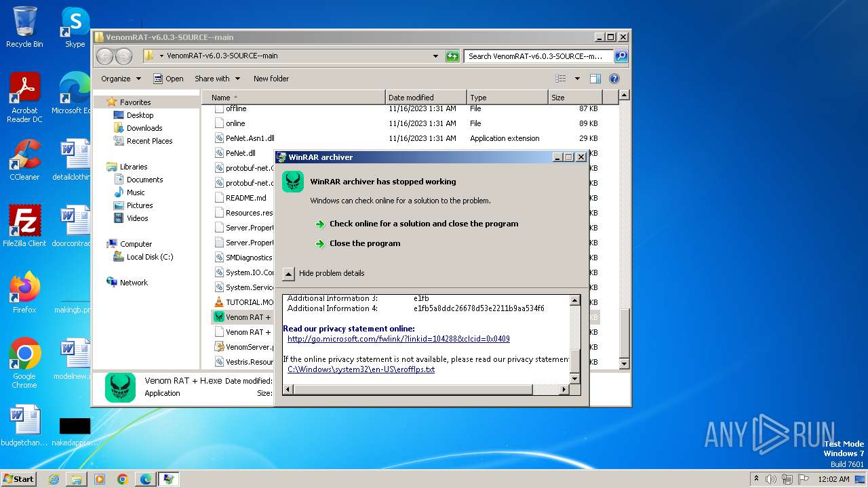Screen dimensions: 868x488
Task: Open Explorer Help question mark icon
Action: 614,79
